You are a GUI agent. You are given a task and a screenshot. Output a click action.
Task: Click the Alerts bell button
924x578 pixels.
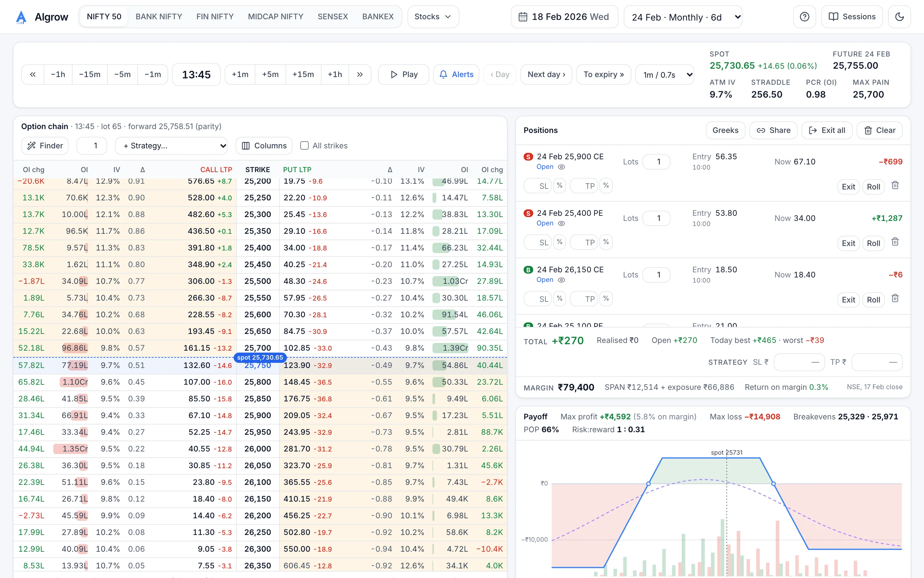(456, 74)
